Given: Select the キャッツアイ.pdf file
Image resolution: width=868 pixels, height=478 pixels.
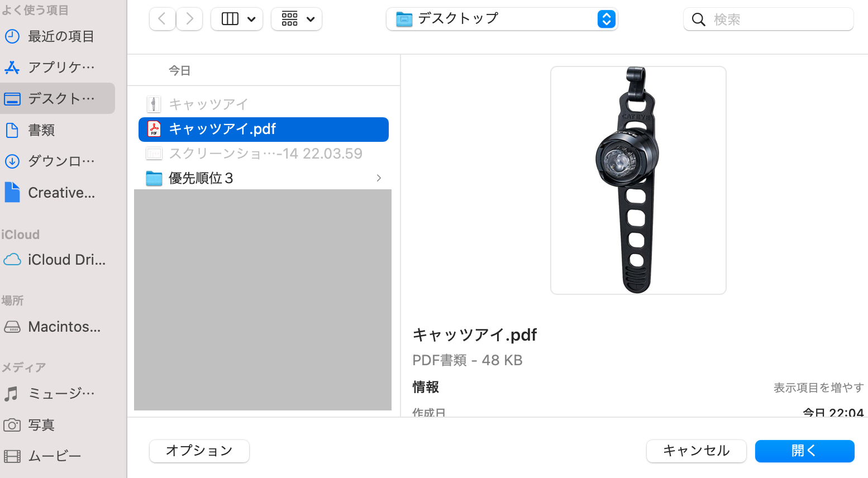Looking at the screenshot, I should coord(264,129).
